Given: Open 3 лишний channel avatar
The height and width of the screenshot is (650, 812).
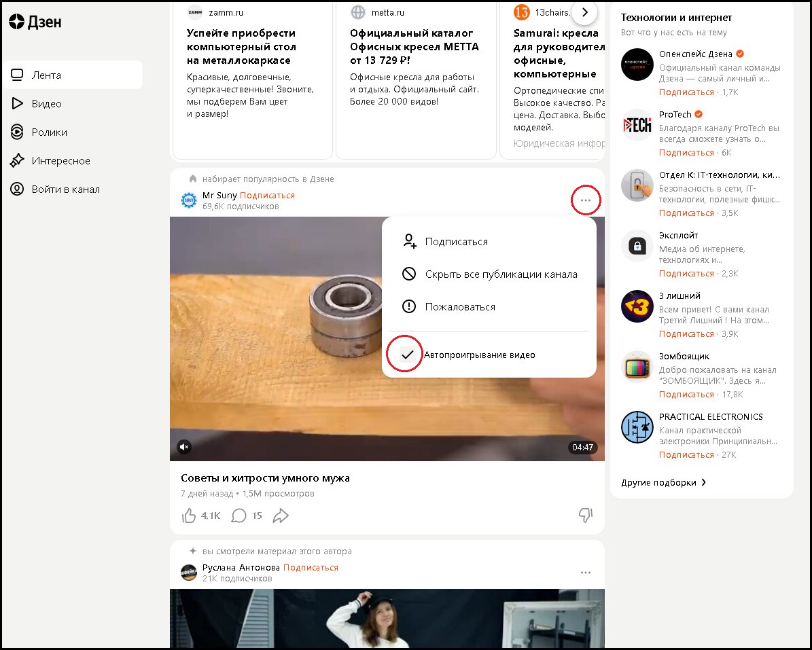Looking at the screenshot, I should (637, 306).
